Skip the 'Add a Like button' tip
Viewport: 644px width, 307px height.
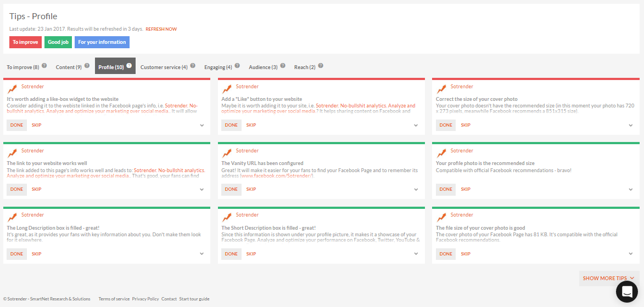tap(251, 125)
